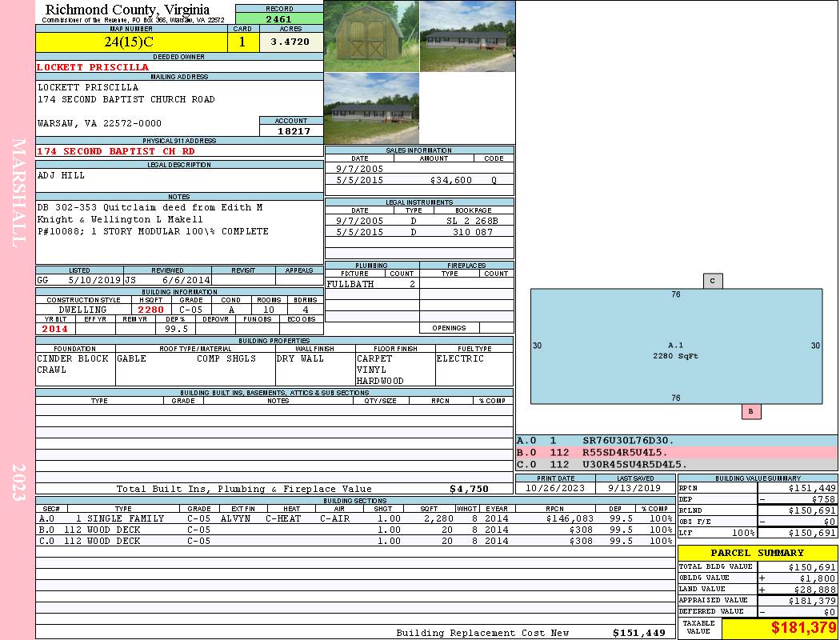The height and width of the screenshot is (640, 840).
Task: Click the FULLBATH plumbing fixture row
Action: [x=371, y=284]
